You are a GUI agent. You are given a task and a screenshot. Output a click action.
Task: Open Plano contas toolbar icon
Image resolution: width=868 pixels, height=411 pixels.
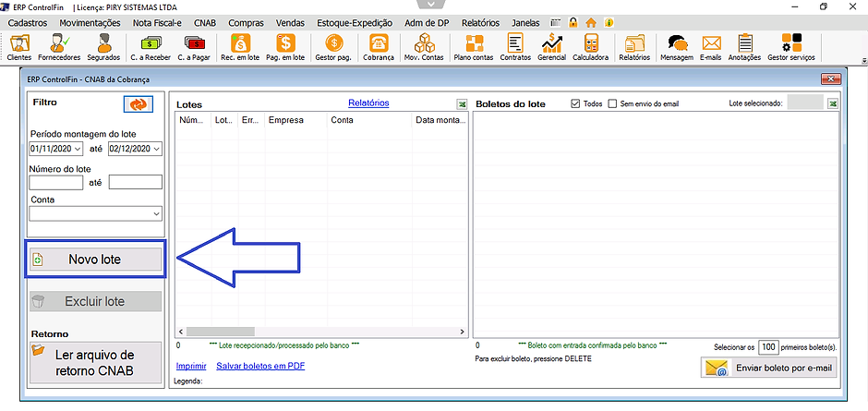pos(474,47)
